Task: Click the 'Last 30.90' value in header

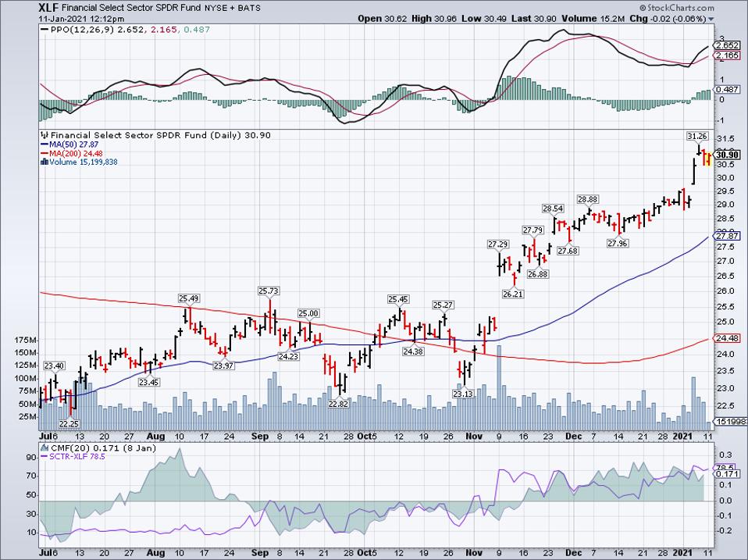Action: coord(533,19)
